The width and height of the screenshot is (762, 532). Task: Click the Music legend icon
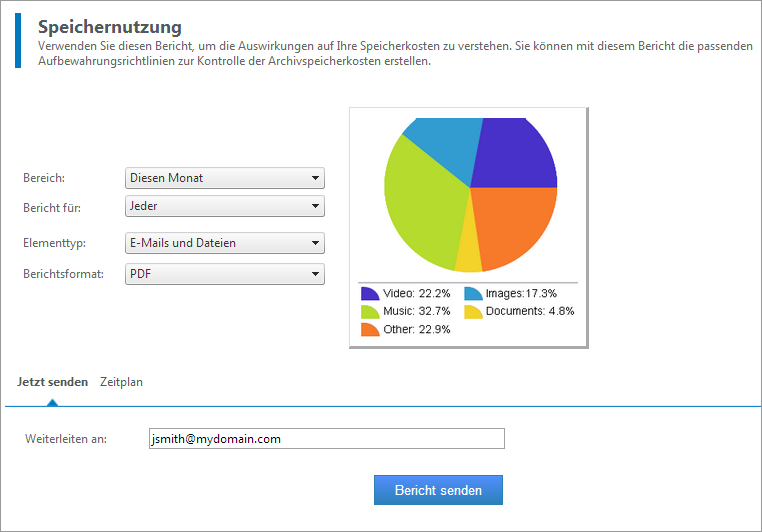click(x=370, y=312)
